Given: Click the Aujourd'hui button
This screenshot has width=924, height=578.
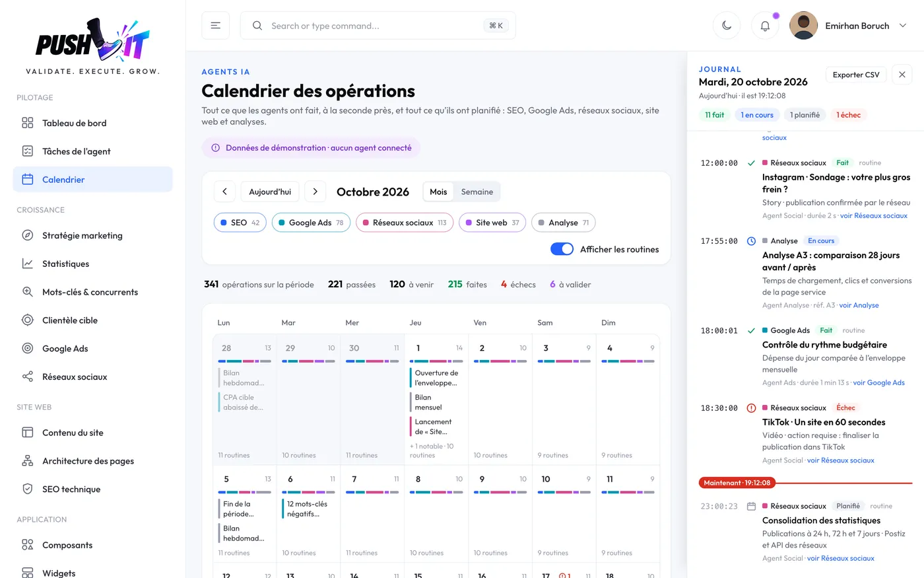Looking at the screenshot, I should tap(270, 192).
